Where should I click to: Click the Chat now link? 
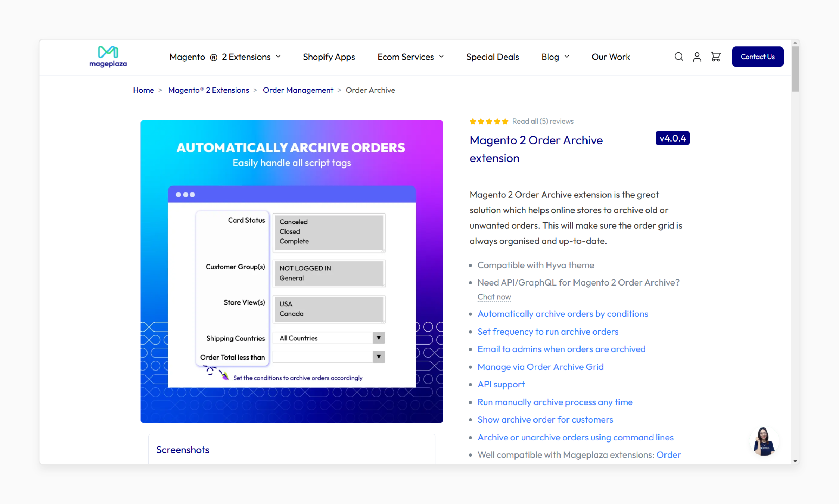[x=494, y=297]
